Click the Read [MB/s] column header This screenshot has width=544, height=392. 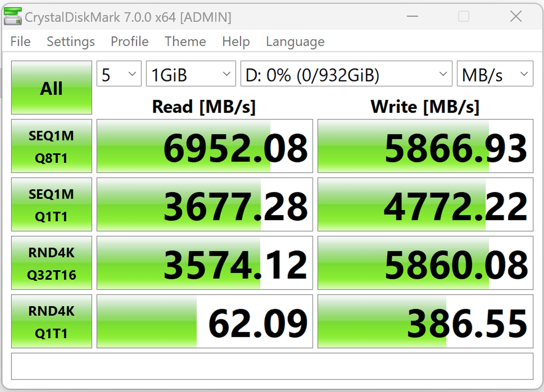[204, 107]
